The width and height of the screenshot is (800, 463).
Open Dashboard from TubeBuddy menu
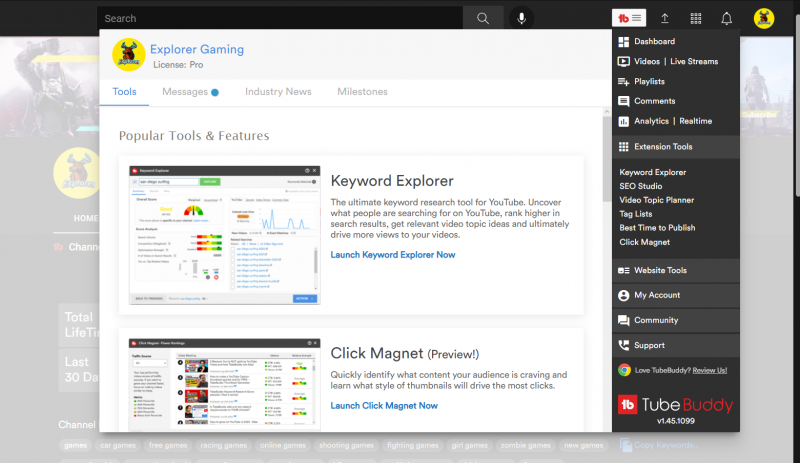click(x=654, y=42)
